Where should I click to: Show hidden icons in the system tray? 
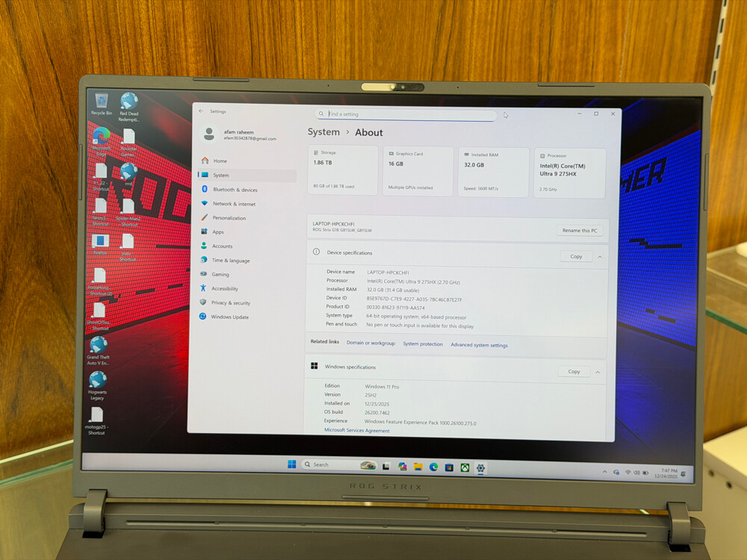pyautogui.click(x=604, y=472)
